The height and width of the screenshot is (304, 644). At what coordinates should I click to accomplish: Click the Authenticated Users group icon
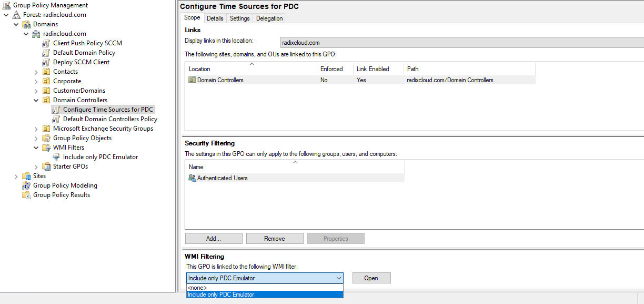point(192,176)
